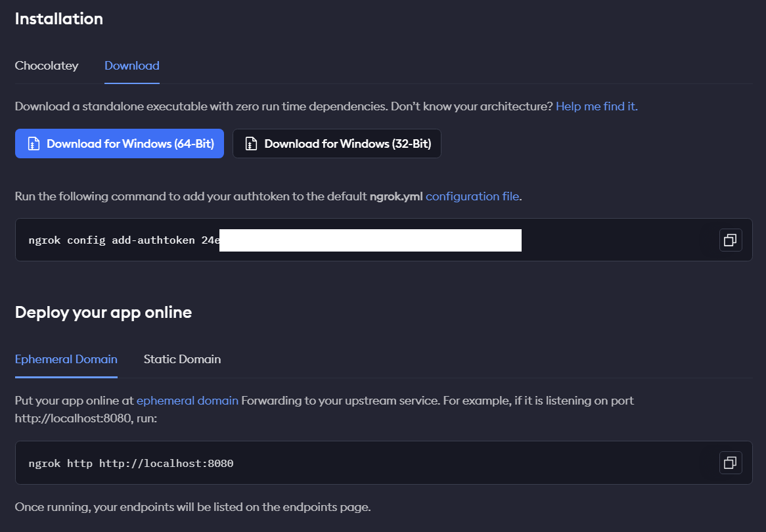Click the "Deploy your app online" heading
766x532 pixels.
tap(103, 312)
